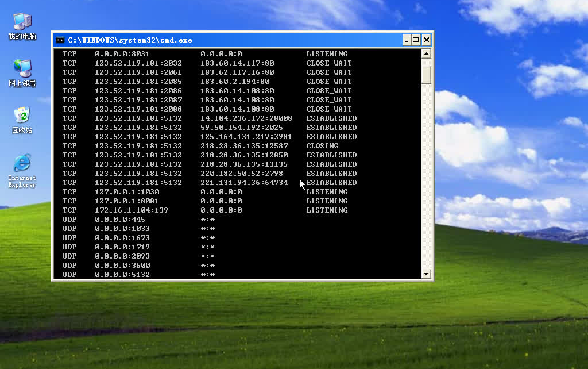Click the scrollbar down arrow in cmd window

click(x=426, y=274)
